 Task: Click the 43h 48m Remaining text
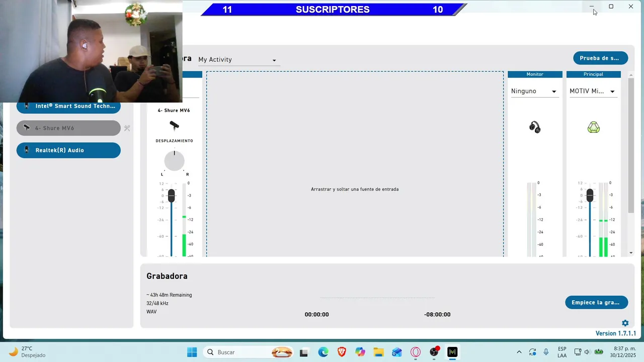[x=169, y=295]
